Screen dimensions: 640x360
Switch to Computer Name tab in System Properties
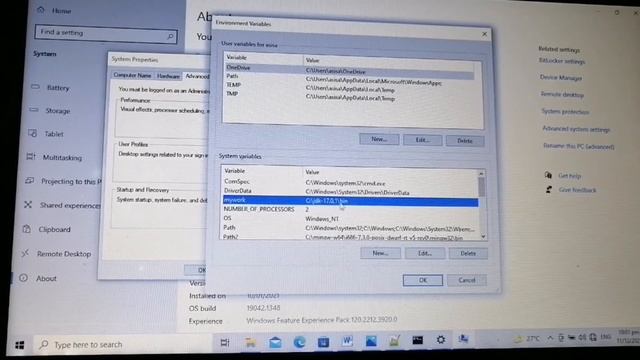132,75
